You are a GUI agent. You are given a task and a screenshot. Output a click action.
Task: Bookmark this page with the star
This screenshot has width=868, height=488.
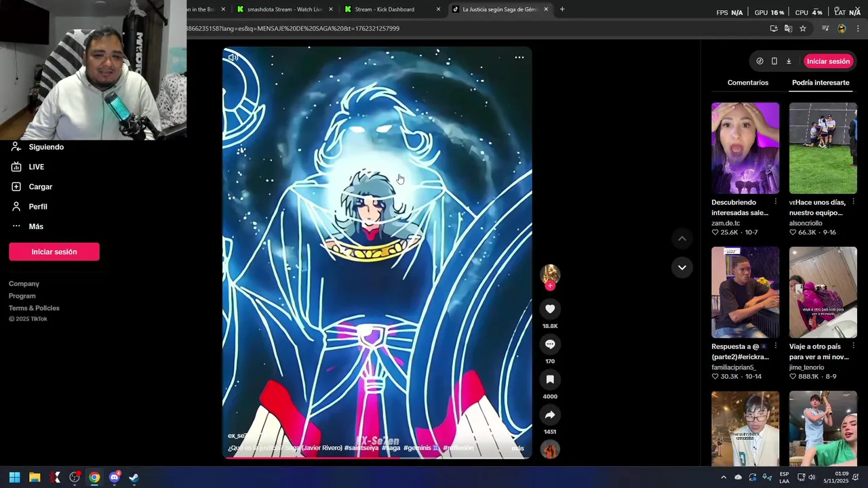click(x=803, y=28)
